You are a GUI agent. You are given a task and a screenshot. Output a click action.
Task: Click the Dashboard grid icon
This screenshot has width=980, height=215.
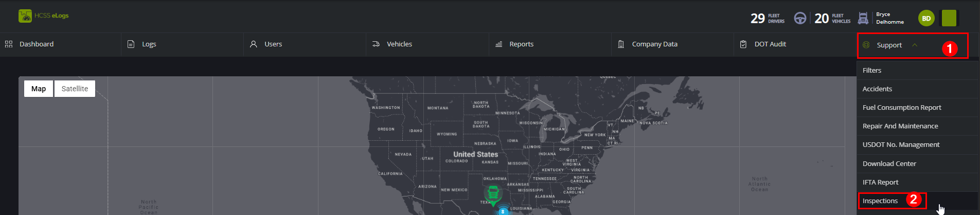[9, 44]
